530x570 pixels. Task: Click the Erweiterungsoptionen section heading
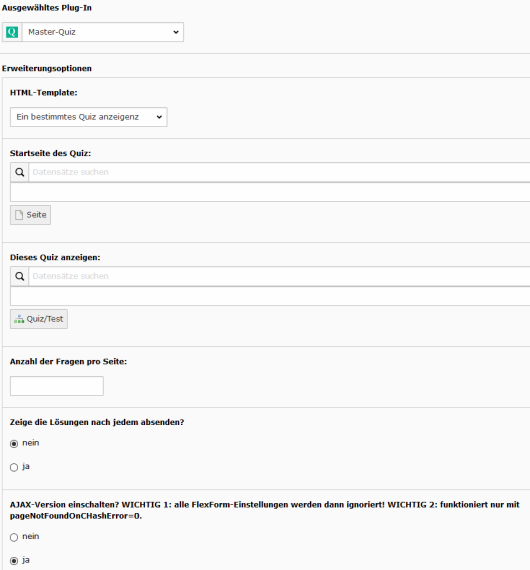point(47,68)
